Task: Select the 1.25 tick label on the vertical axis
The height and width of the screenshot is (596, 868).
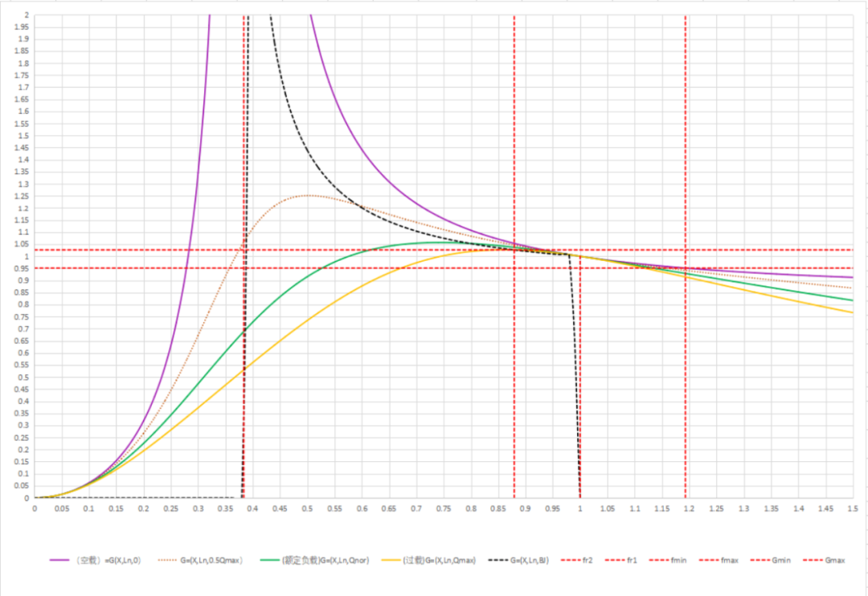Action: [23, 197]
